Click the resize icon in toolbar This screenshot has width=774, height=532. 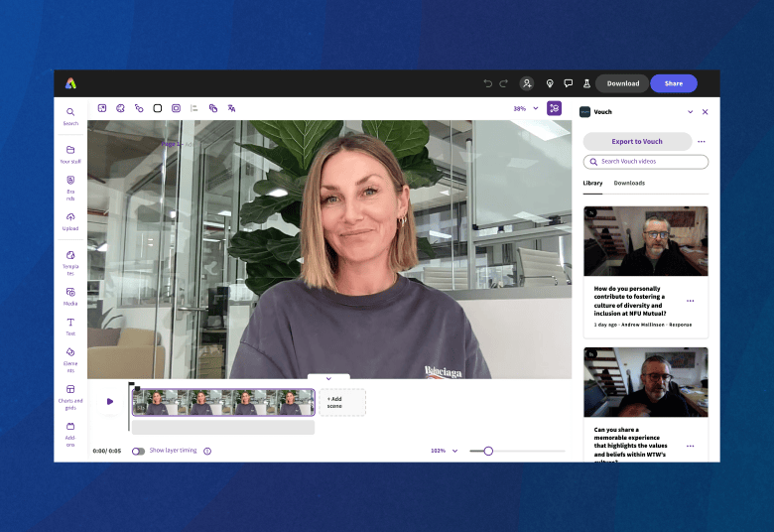[102, 108]
